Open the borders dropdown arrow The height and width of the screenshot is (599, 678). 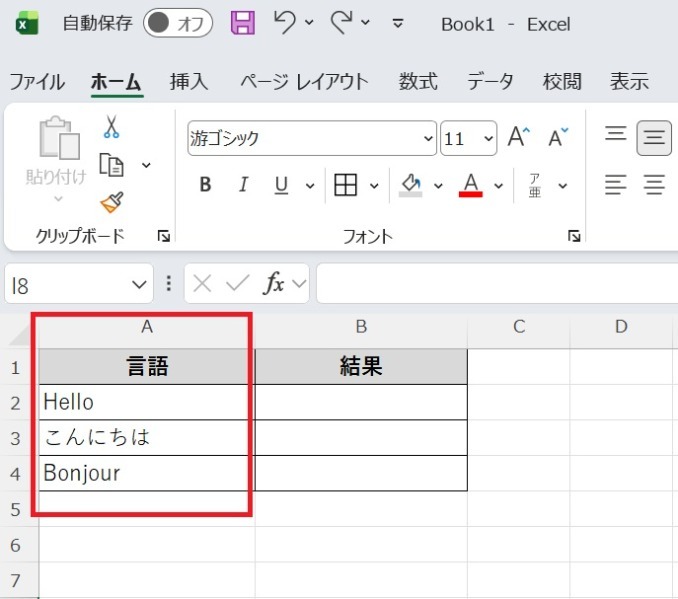point(374,186)
